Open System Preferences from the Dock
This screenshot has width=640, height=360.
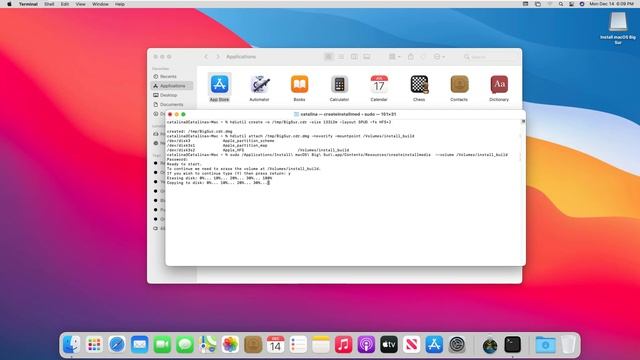457,344
